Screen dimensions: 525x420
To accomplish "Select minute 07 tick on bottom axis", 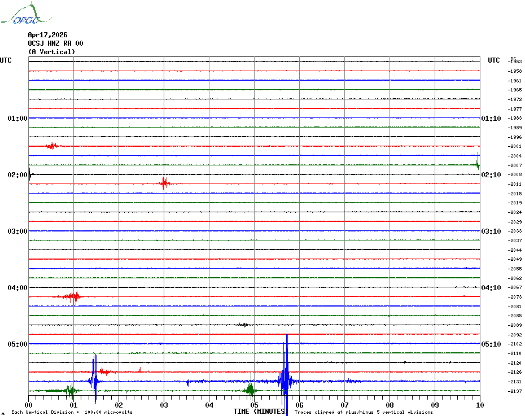I will click(344, 405).
